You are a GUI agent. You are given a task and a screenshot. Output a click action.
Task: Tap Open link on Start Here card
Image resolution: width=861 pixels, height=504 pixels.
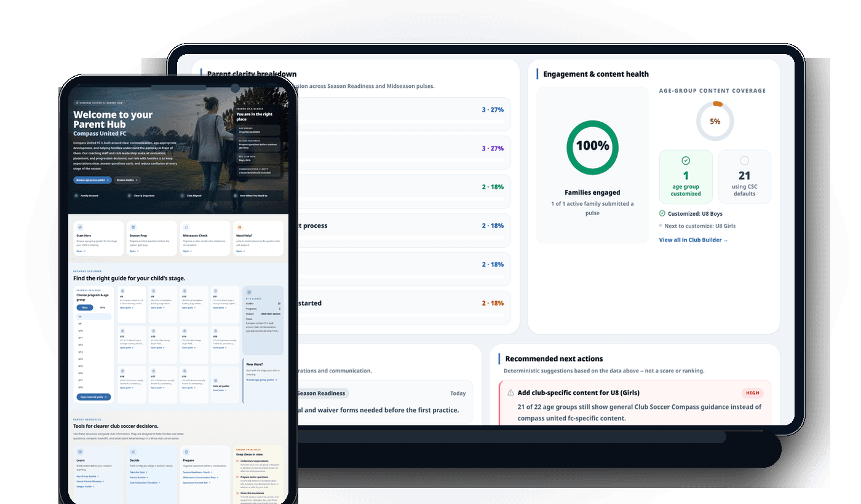tap(80, 251)
